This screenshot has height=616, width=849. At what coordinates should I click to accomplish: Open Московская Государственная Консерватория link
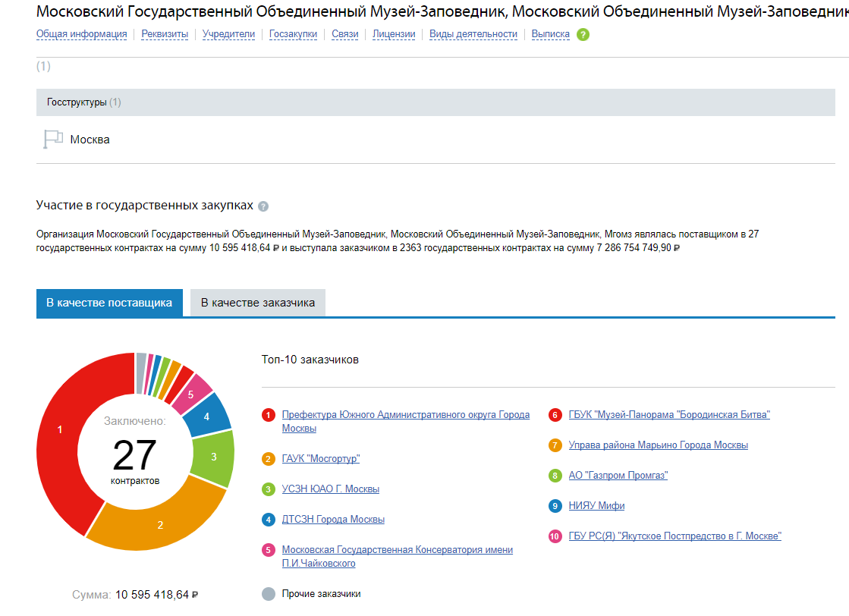click(398, 557)
